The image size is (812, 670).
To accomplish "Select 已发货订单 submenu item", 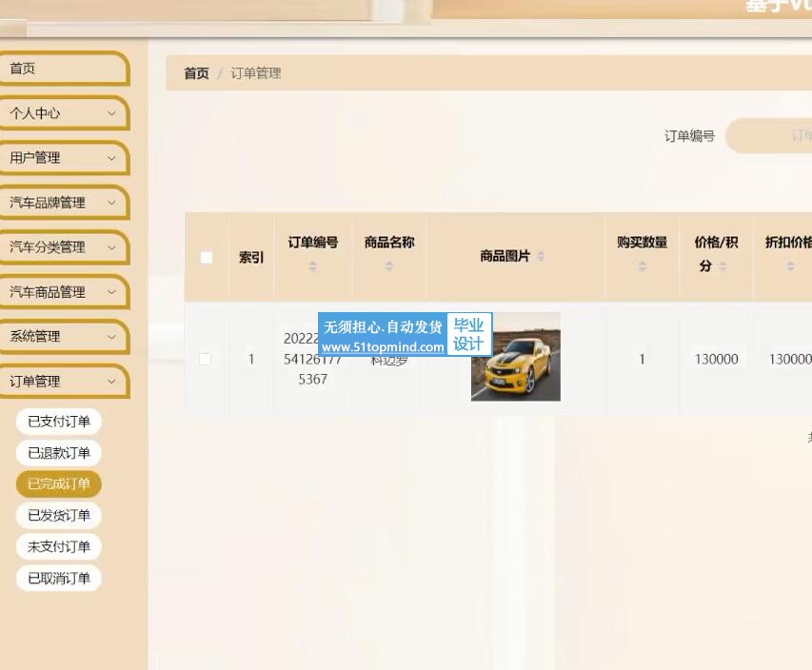I will coord(59,516).
